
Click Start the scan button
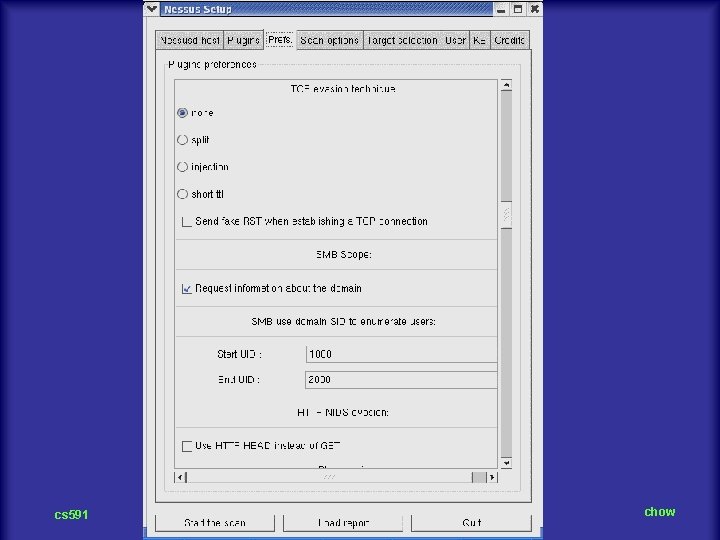[x=215, y=523]
